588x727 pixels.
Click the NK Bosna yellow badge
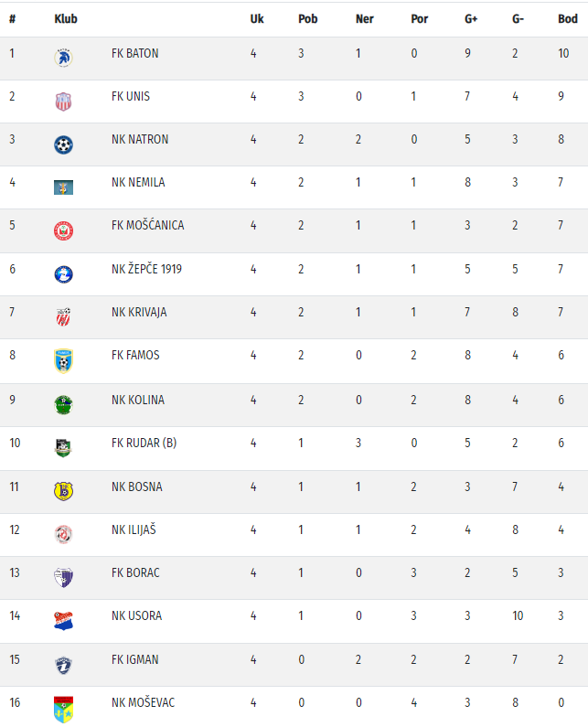coord(63,491)
